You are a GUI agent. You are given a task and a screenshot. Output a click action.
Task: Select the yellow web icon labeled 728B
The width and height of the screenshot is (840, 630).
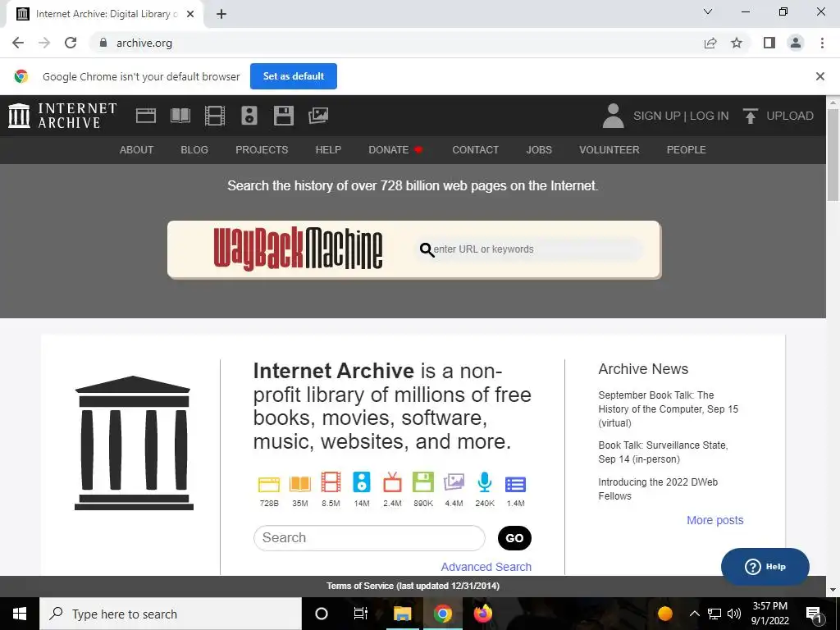269,484
